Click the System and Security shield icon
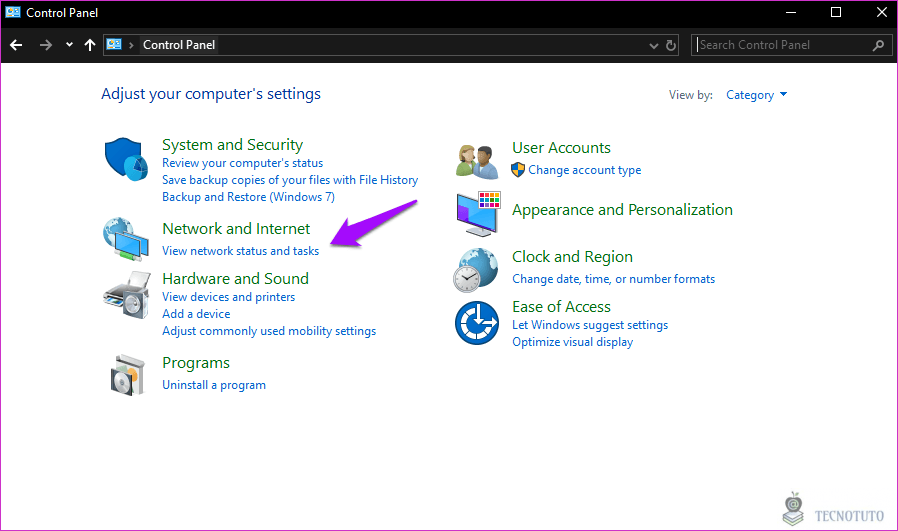The height and width of the screenshot is (531, 898). [x=125, y=159]
